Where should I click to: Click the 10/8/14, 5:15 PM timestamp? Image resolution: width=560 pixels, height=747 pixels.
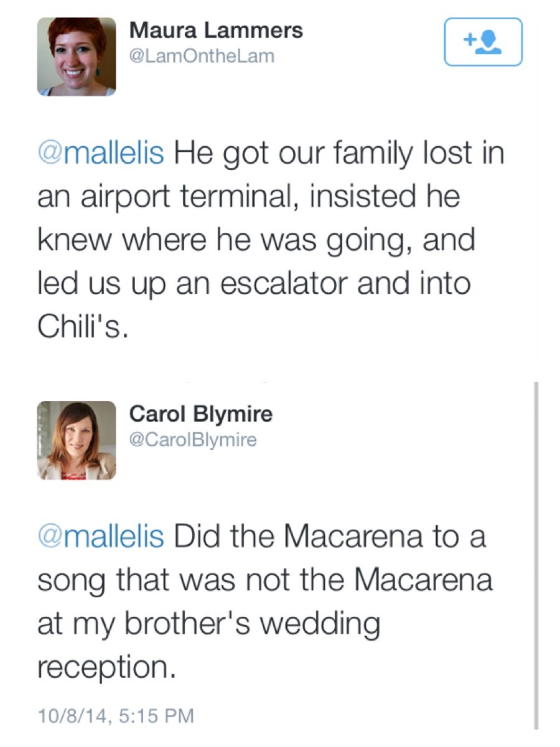116,715
